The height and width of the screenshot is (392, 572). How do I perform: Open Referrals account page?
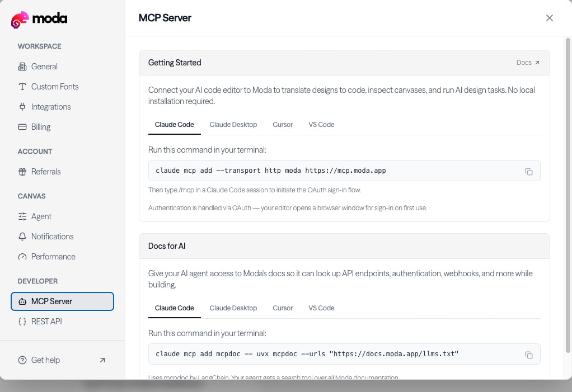coord(62,172)
